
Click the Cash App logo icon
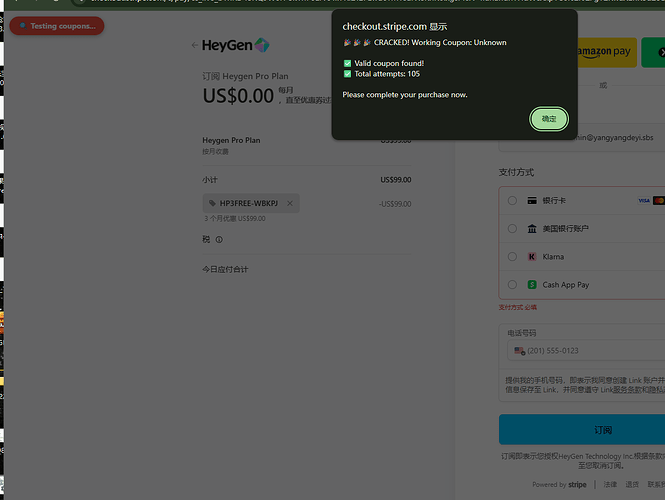532,285
